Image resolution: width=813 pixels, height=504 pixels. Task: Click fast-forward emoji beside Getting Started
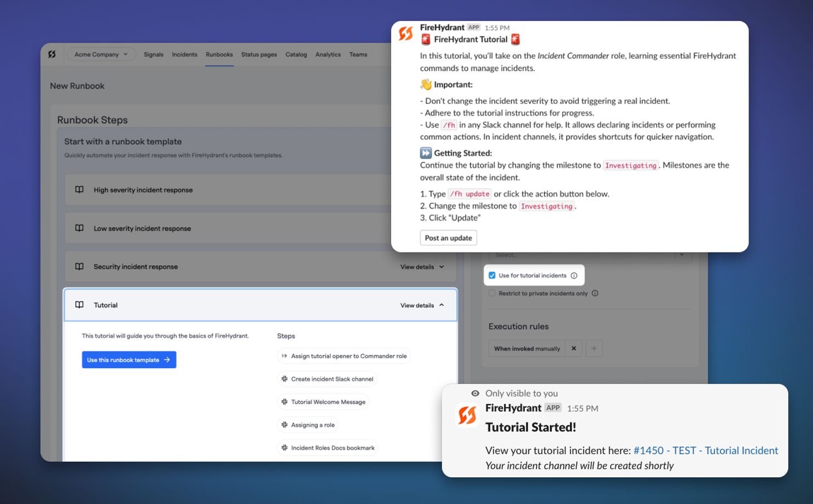coord(426,153)
